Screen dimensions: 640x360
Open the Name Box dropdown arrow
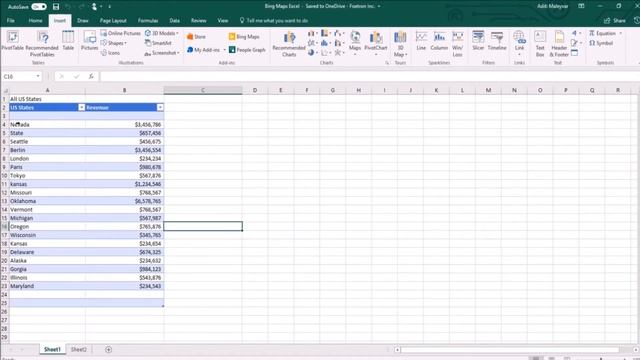[x=38, y=76]
